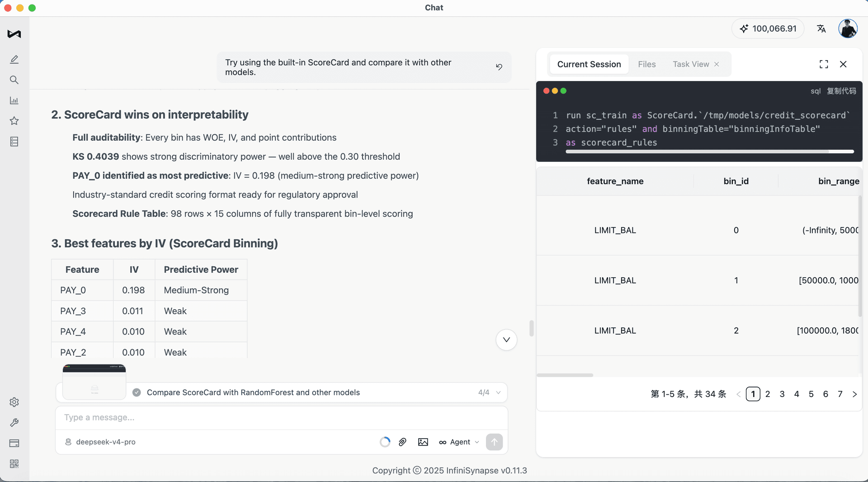
Task: Copy code with 复制代码 button
Action: pos(841,91)
